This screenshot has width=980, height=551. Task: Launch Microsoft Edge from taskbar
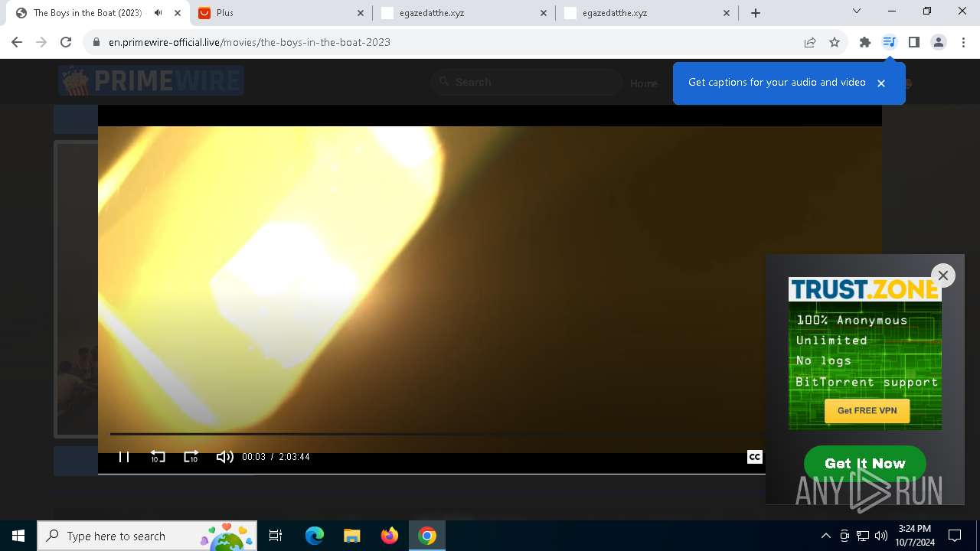tap(315, 536)
